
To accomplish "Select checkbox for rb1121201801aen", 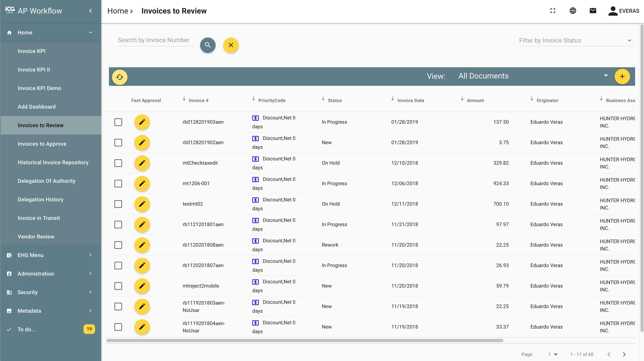I will pyautogui.click(x=118, y=224).
